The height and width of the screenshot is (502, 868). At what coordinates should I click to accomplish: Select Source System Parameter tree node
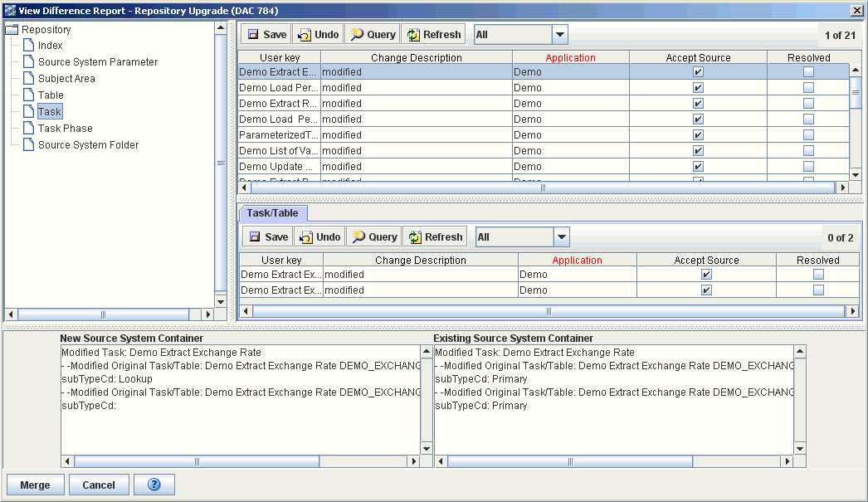pyautogui.click(x=97, y=62)
